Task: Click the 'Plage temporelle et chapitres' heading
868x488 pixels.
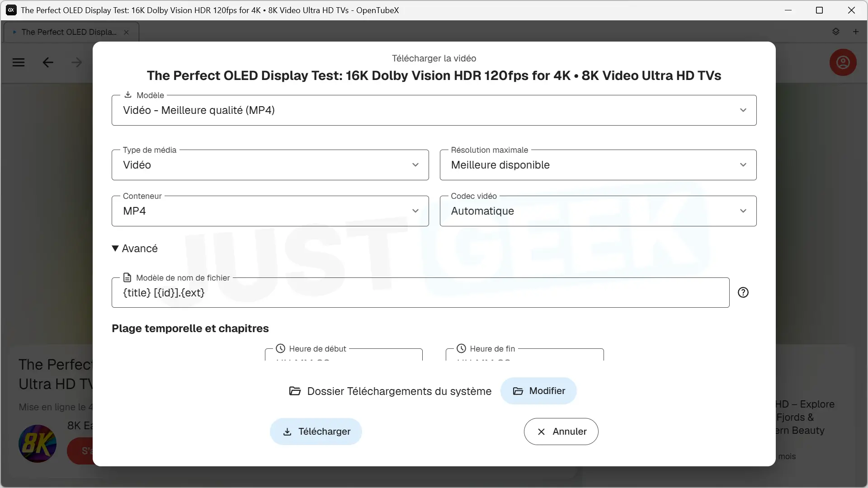Action: pyautogui.click(x=190, y=328)
